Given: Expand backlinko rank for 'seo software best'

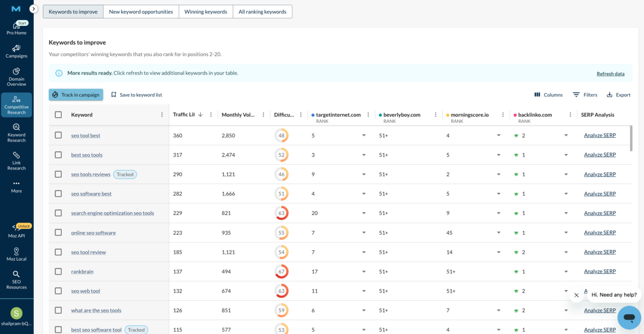Looking at the screenshot, I should point(566,194).
